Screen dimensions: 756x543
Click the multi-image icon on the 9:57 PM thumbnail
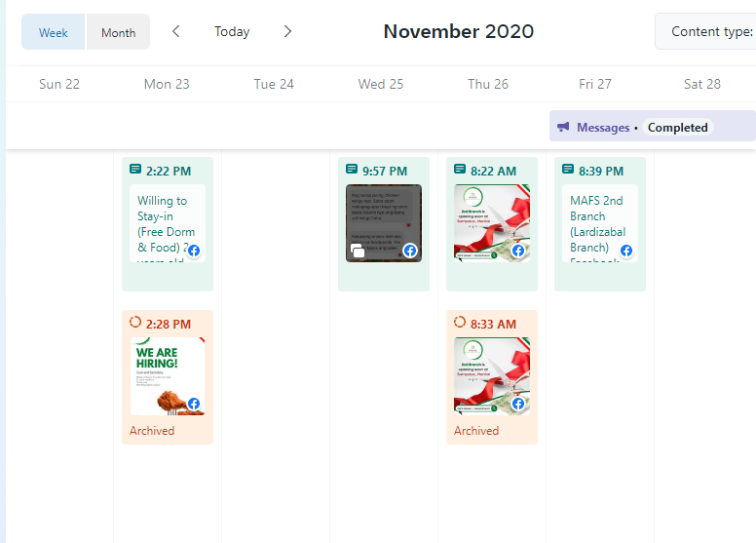coord(358,251)
